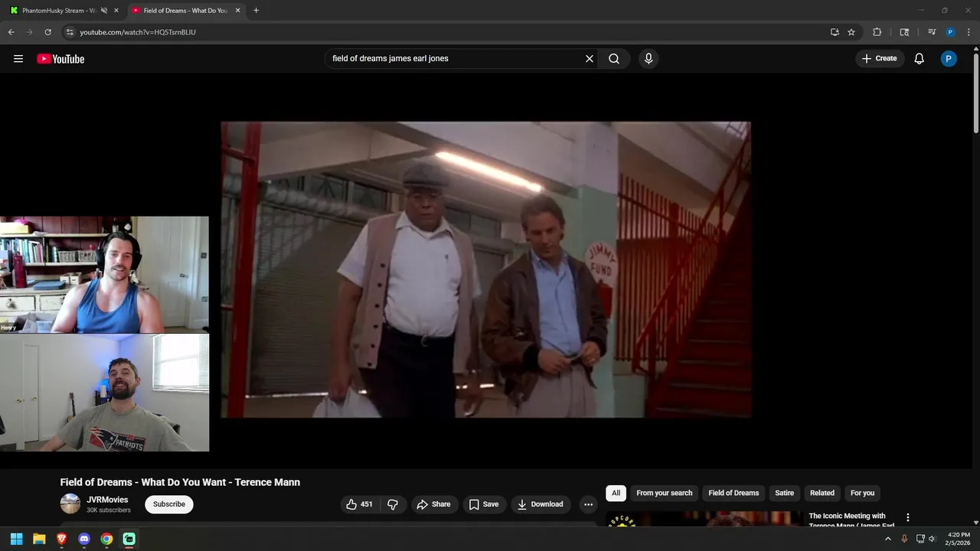Subscribe to JVRMovies channel
This screenshot has height=551, width=980.
pos(169,504)
